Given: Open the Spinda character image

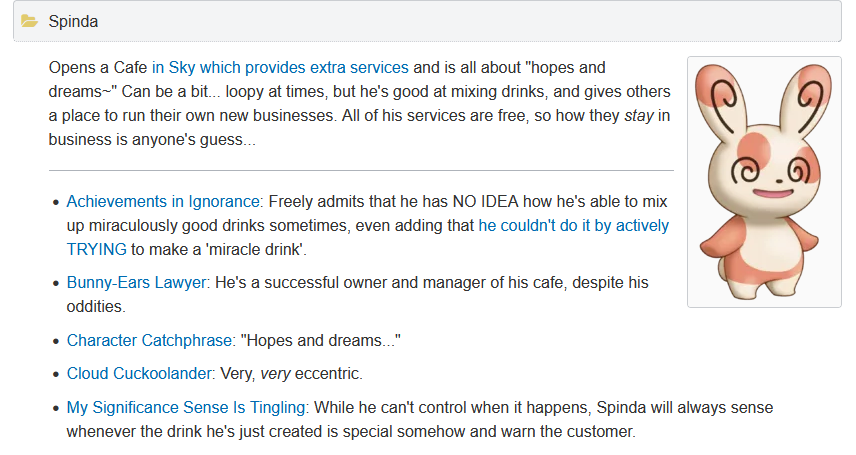Looking at the screenshot, I should (x=764, y=182).
